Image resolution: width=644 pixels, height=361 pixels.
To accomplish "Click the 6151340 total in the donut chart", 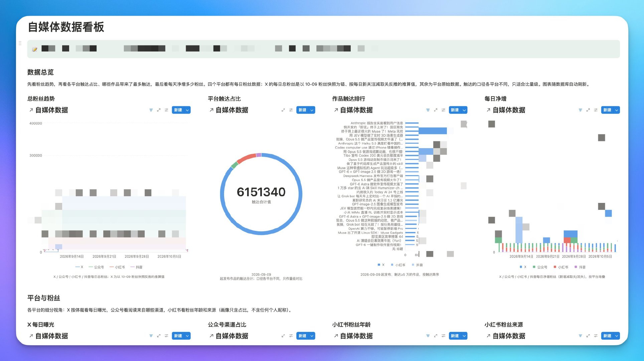I will click(x=261, y=192).
